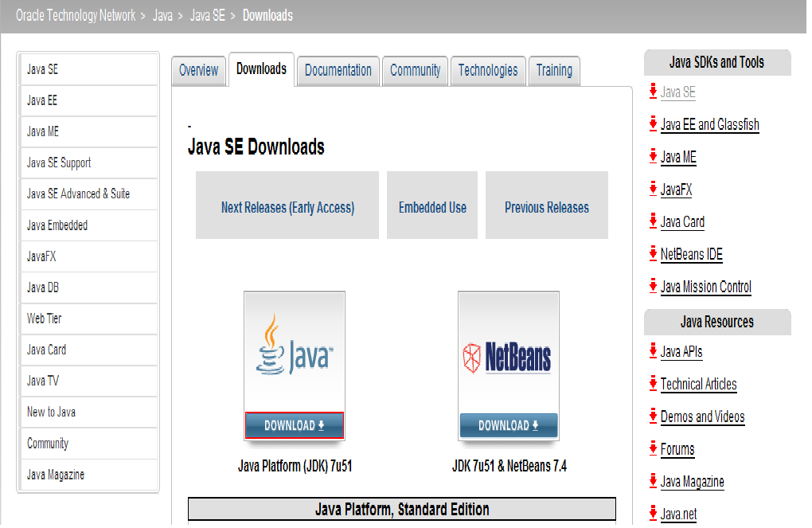Open Java Card in left sidebar

point(89,350)
